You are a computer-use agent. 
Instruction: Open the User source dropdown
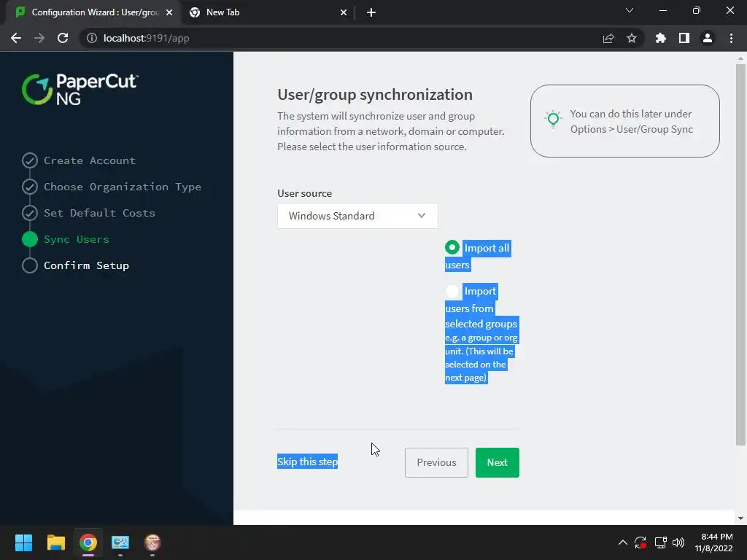coord(357,216)
